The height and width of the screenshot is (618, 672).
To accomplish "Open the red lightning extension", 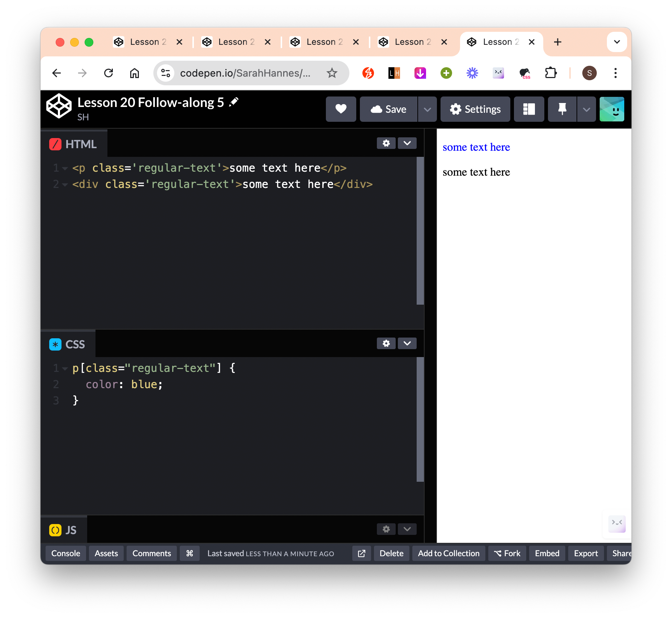I will [368, 73].
